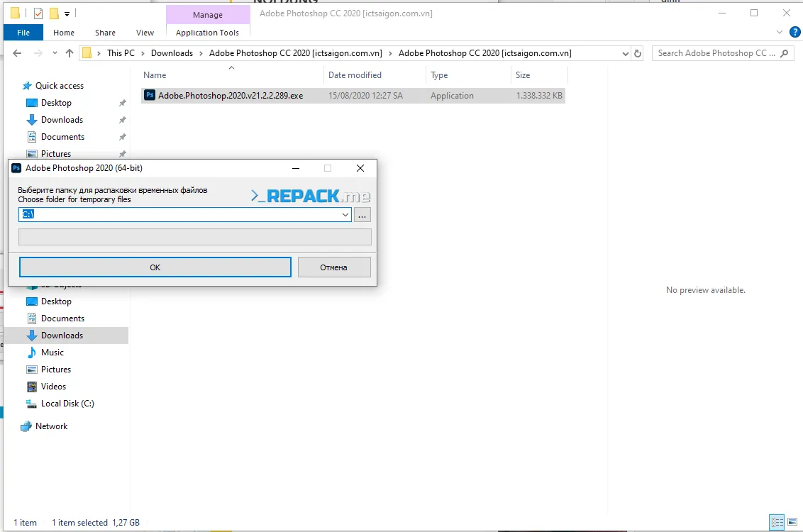
Task: Click the Photoshop installer file icon
Action: [150, 95]
